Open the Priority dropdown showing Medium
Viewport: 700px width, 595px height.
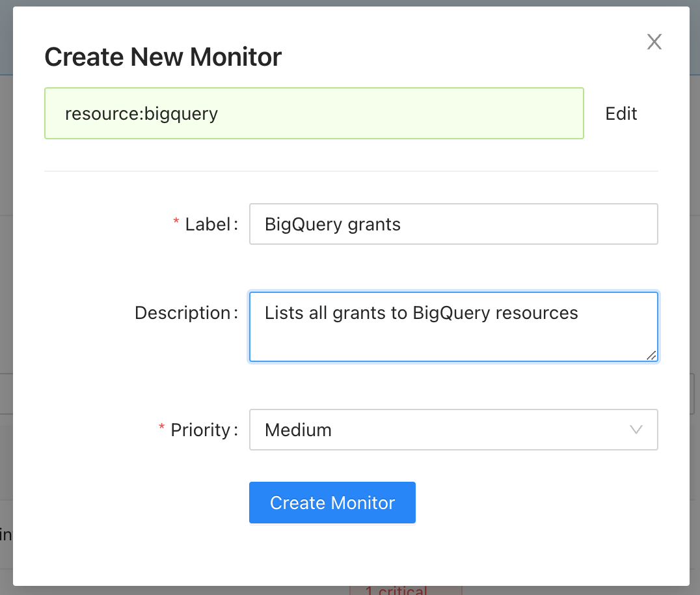tap(453, 430)
